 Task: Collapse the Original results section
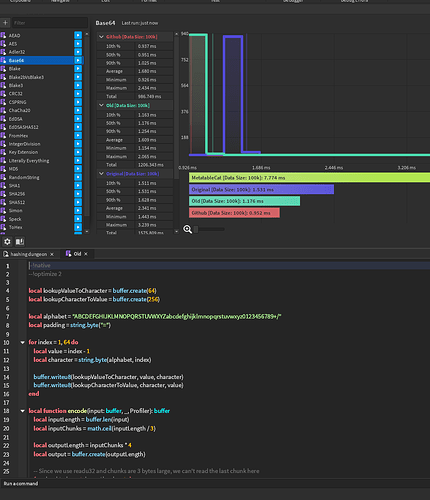pyautogui.click(x=101, y=174)
